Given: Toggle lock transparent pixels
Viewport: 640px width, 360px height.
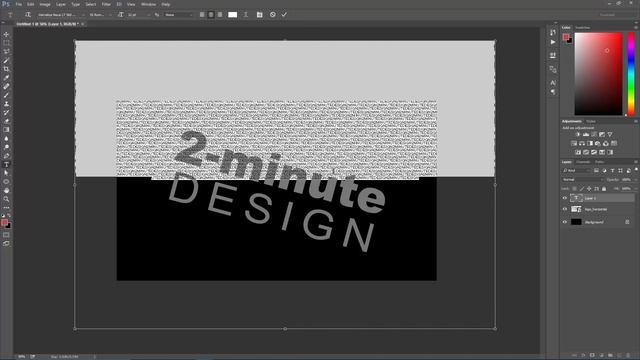Looking at the screenshot, I should click(x=574, y=189).
